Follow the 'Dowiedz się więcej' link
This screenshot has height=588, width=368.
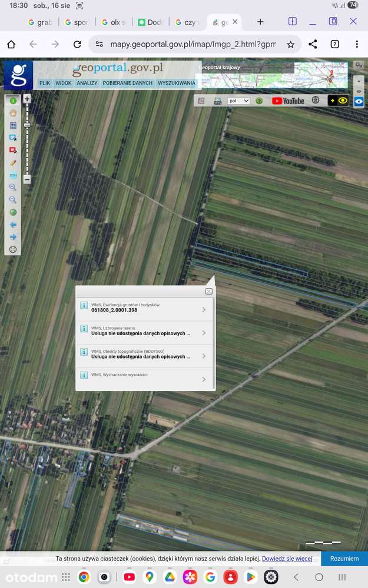pos(287,559)
